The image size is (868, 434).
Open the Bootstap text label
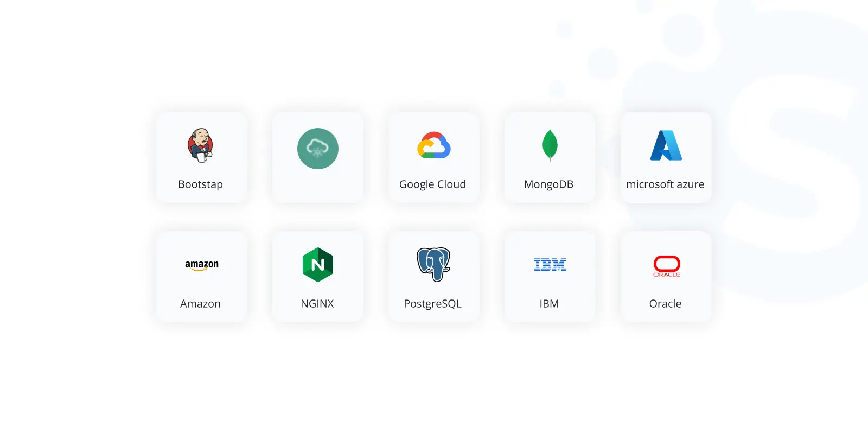201,184
